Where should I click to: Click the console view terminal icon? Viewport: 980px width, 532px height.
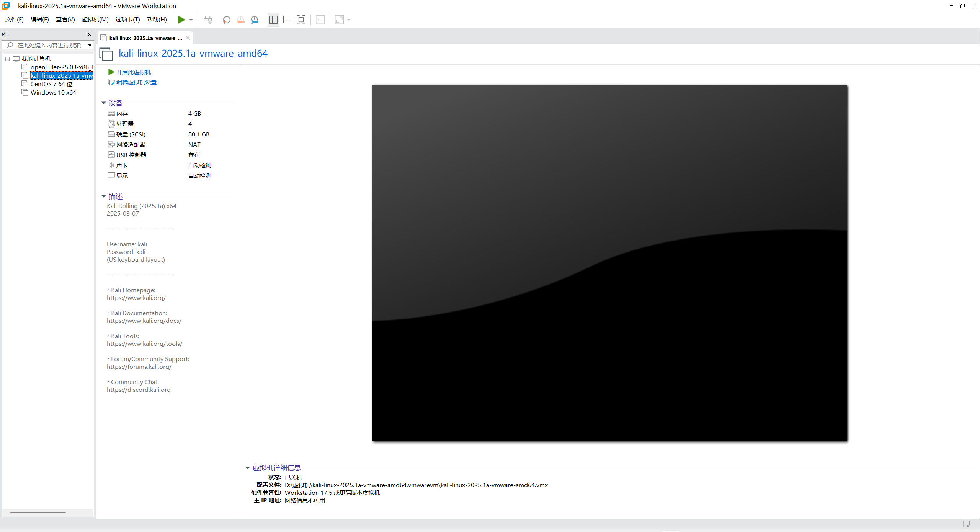coord(320,20)
